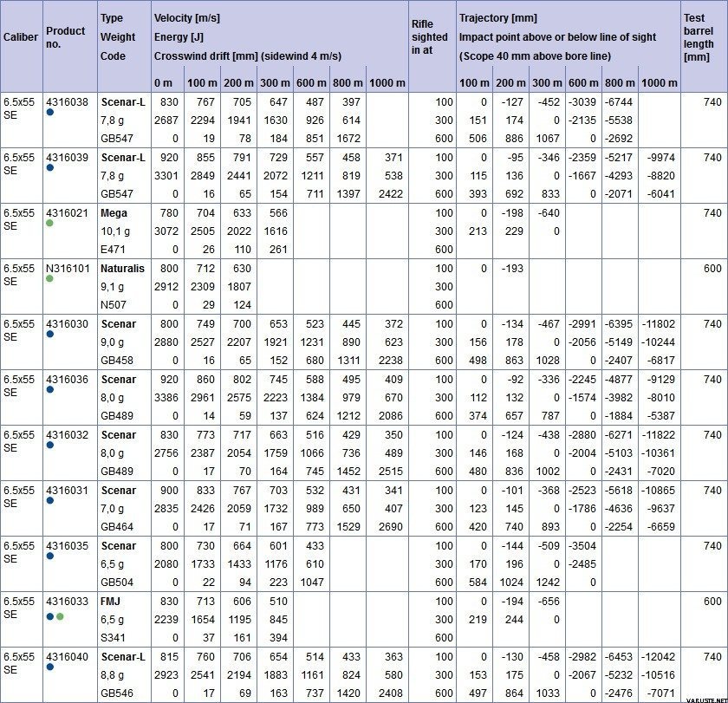Click trajectory value -12042 in last row

pos(659,656)
